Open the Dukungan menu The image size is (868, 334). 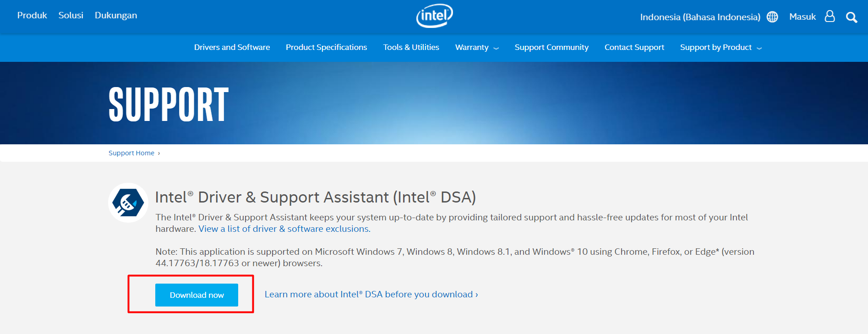pyautogui.click(x=116, y=15)
